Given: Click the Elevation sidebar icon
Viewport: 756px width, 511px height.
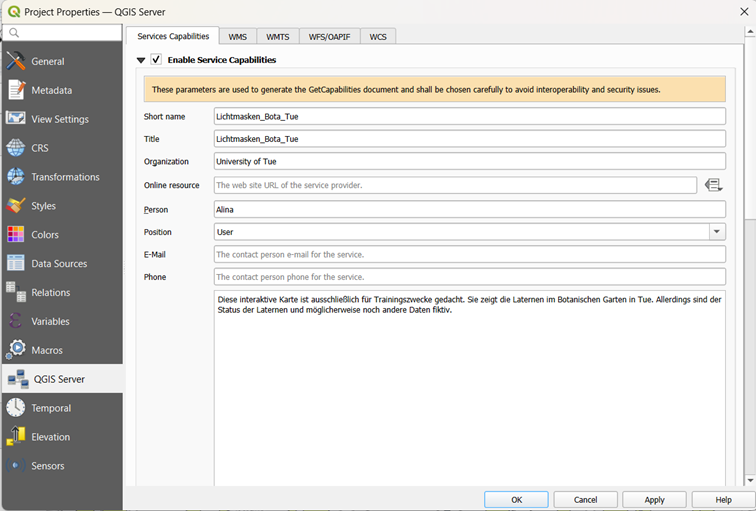Looking at the screenshot, I should point(16,437).
